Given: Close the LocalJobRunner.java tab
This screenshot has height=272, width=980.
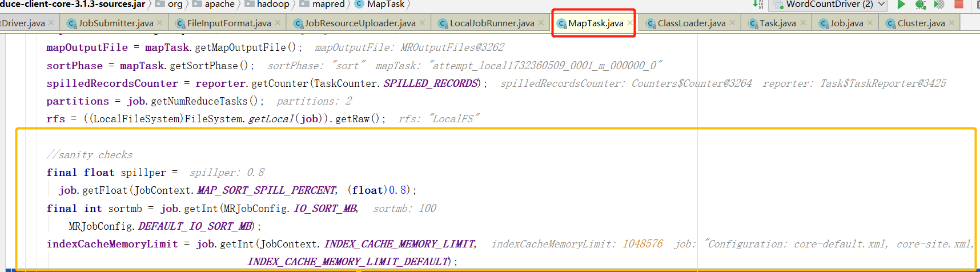Looking at the screenshot, I should (x=541, y=23).
